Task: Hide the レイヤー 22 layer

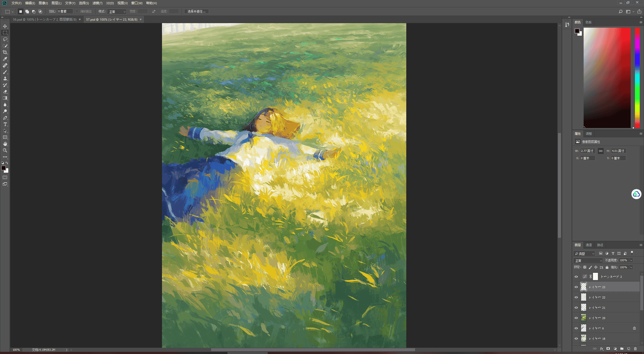Action: (576, 297)
